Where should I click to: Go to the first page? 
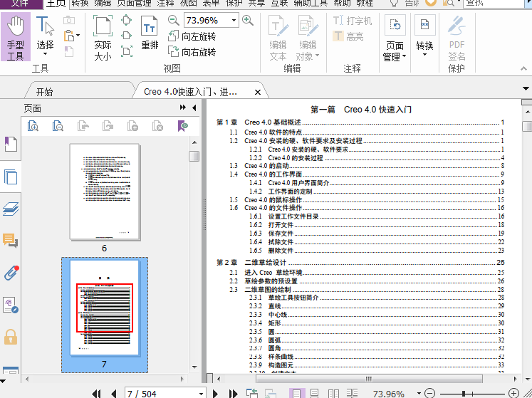click(x=96, y=394)
